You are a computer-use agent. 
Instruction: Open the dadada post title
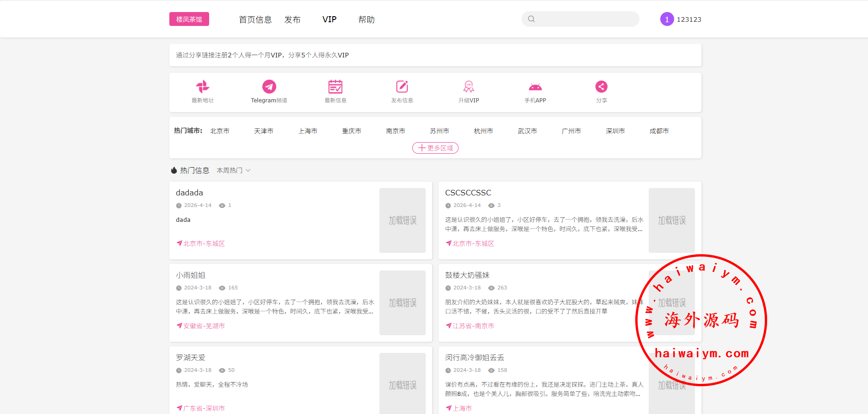pos(189,193)
